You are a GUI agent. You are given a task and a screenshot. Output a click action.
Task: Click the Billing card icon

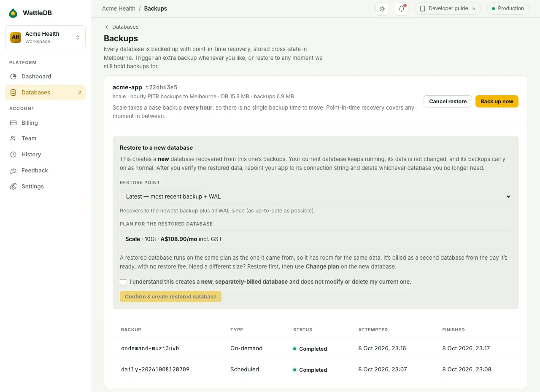pos(13,123)
